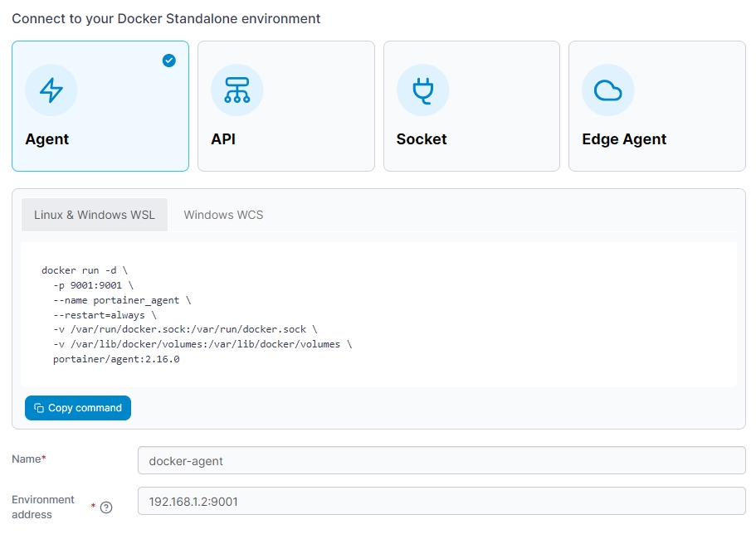The width and height of the screenshot is (756, 534).
Task: Focus the Name field containing docker-agent
Action: pos(441,461)
